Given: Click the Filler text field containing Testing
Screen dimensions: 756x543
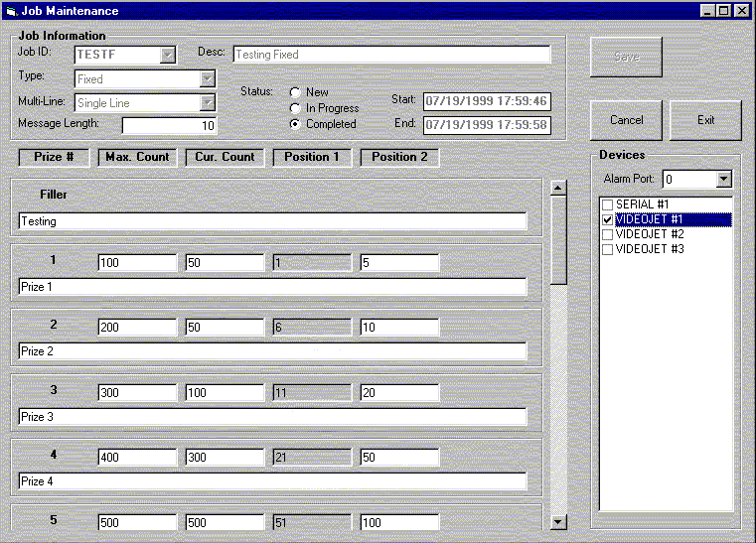Looking at the screenshot, I should coord(273,221).
